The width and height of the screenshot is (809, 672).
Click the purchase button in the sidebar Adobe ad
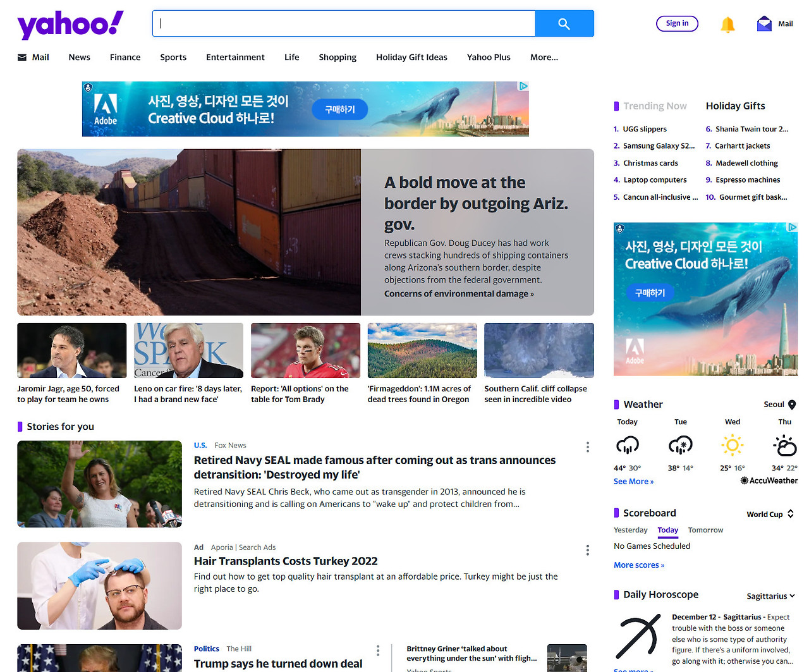[x=650, y=293]
